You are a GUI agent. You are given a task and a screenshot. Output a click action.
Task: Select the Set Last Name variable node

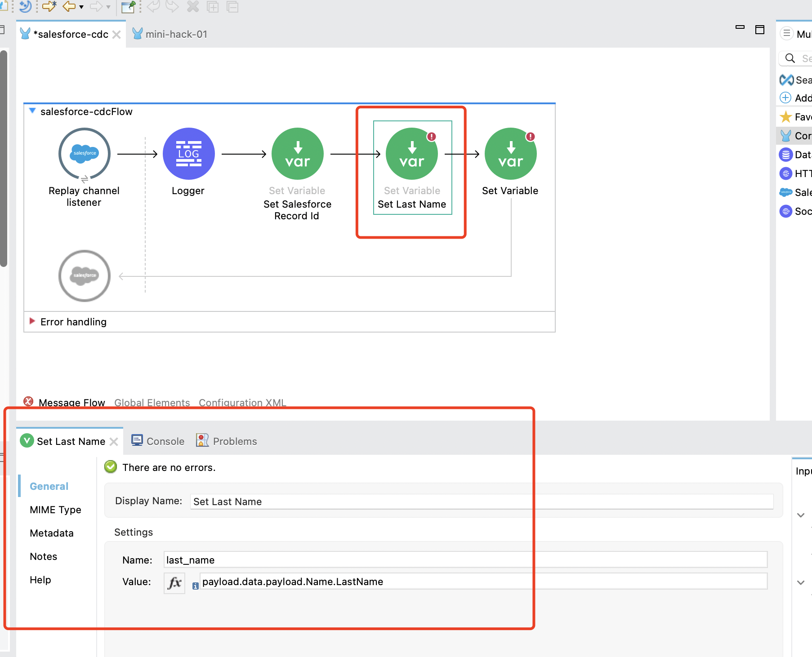pos(412,154)
